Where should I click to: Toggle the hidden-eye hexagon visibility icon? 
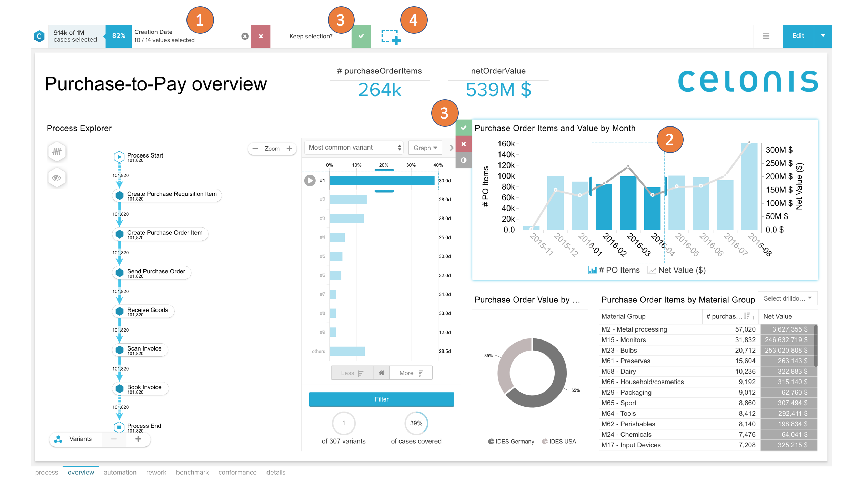pos(57,178)
